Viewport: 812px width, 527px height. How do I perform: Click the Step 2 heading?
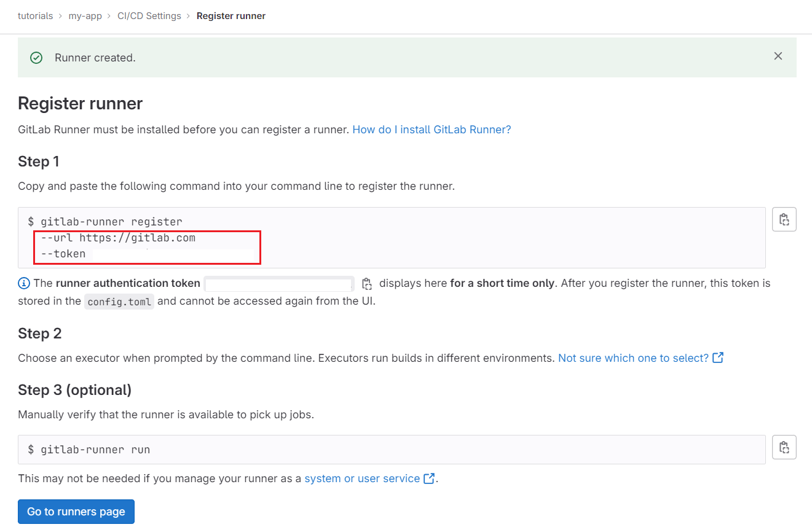[x=40, y=334]
